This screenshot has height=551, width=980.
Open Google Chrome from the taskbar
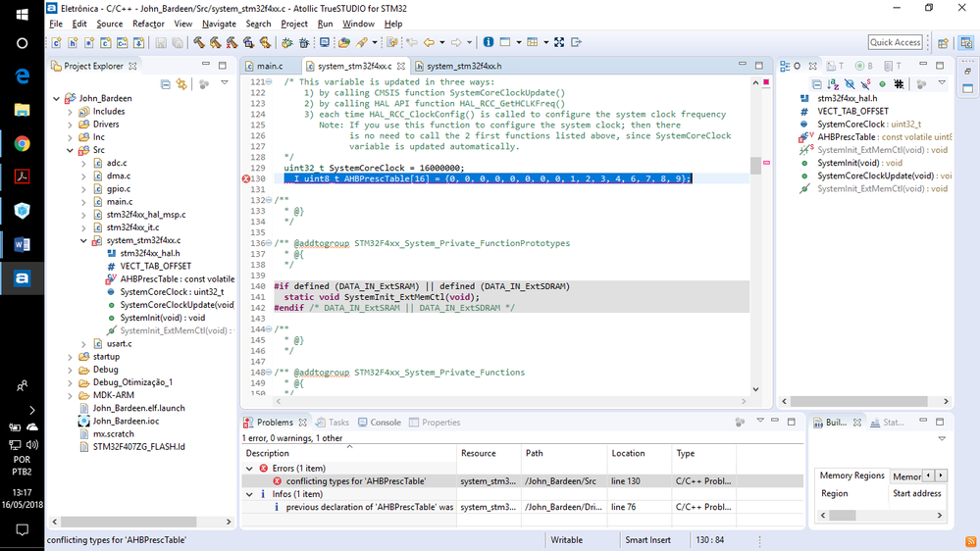click(x=22, y=144)
